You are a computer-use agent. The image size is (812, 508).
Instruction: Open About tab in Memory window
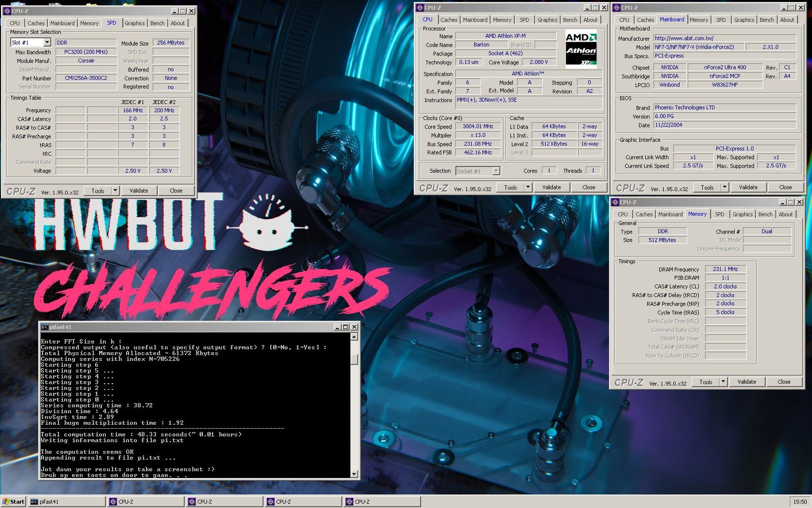tap(785, 214)
